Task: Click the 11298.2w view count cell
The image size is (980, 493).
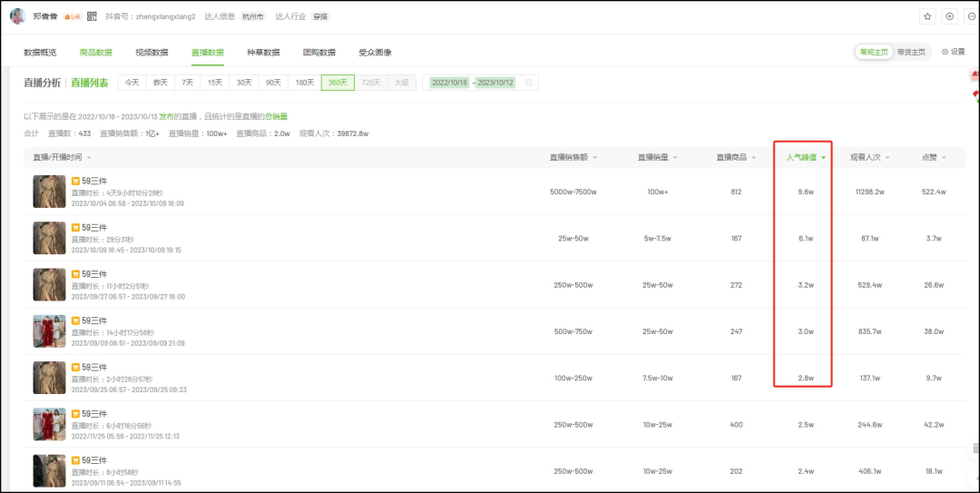Action: (x=870, y=192)
